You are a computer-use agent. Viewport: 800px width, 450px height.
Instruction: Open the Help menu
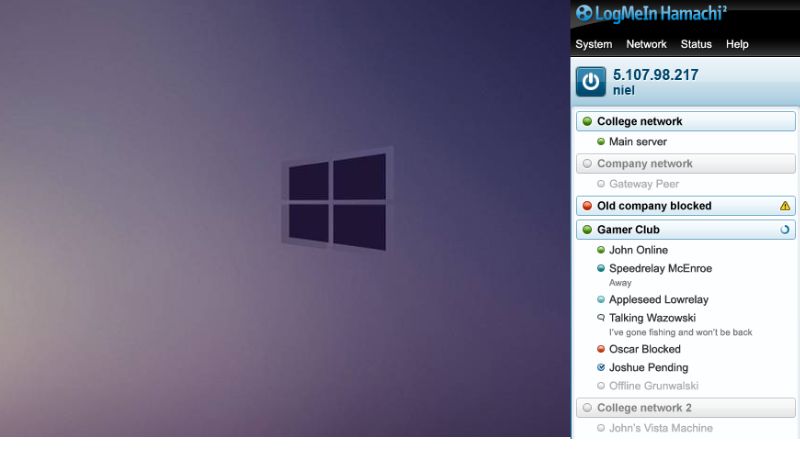[737, 44]
